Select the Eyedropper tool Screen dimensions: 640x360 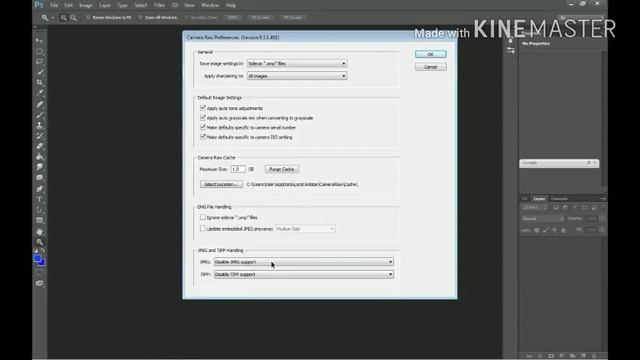[x=39, y=93]
